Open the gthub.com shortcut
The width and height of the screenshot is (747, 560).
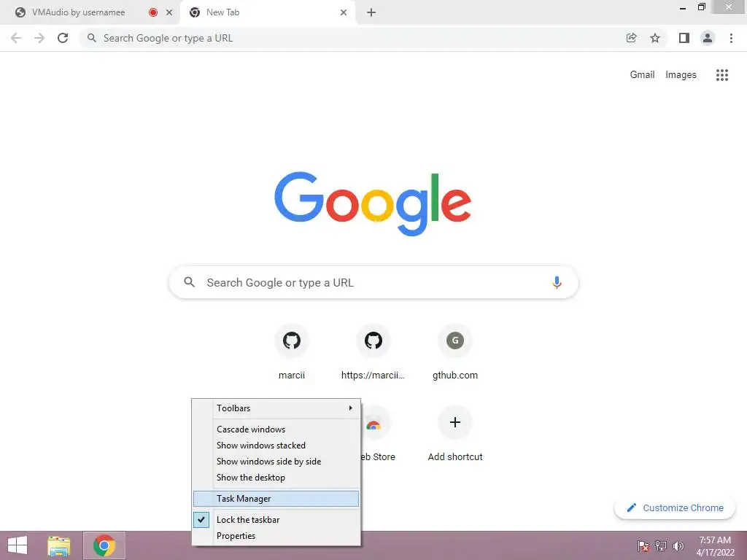(x=455, y=341)
